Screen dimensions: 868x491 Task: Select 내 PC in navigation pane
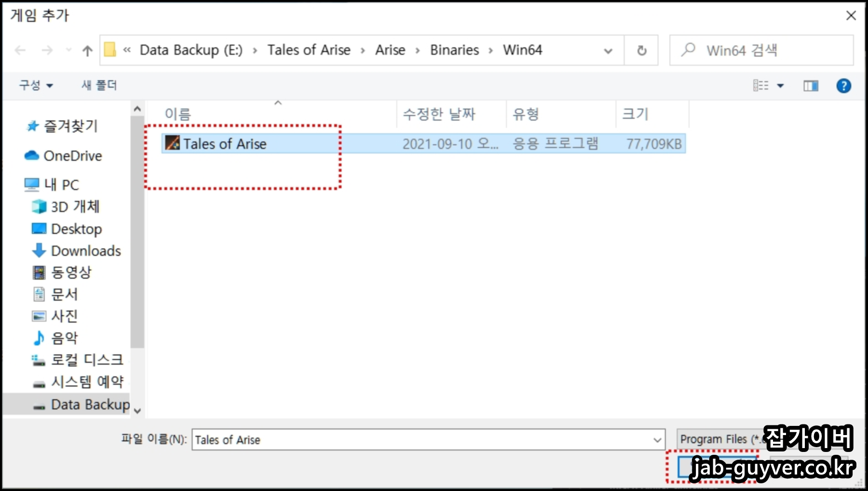52,185
